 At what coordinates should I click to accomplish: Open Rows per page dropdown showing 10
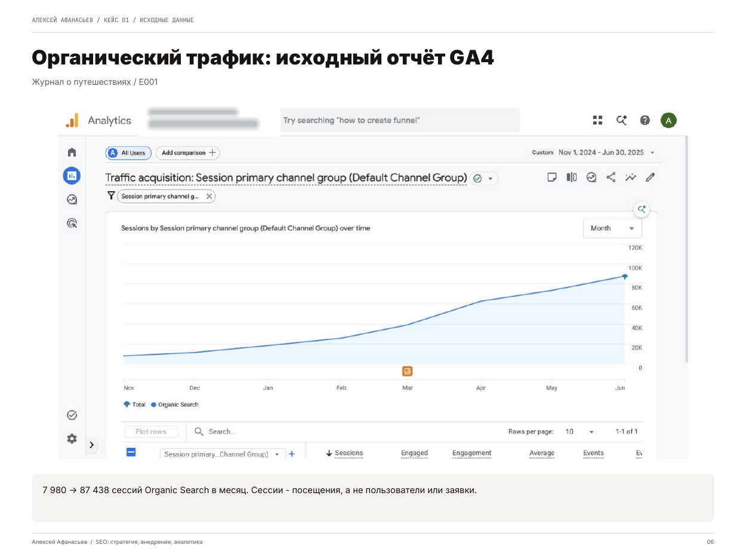point(579,432)
